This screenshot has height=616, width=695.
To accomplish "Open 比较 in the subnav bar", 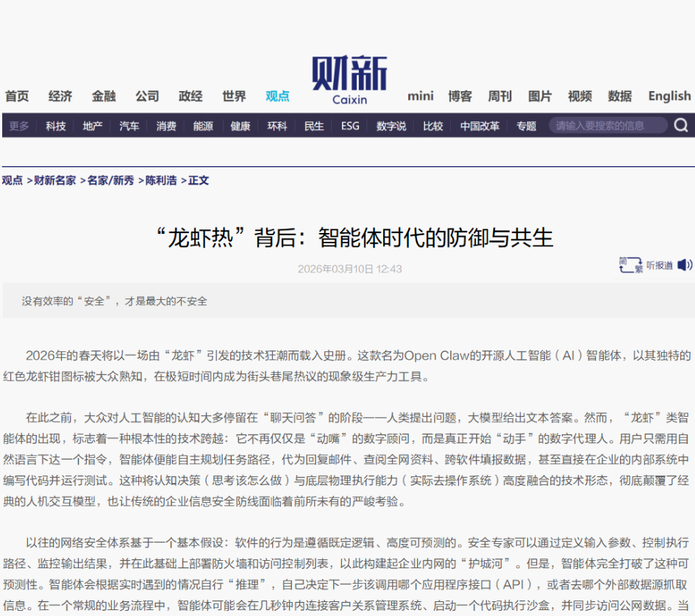I will click(433, 126).
